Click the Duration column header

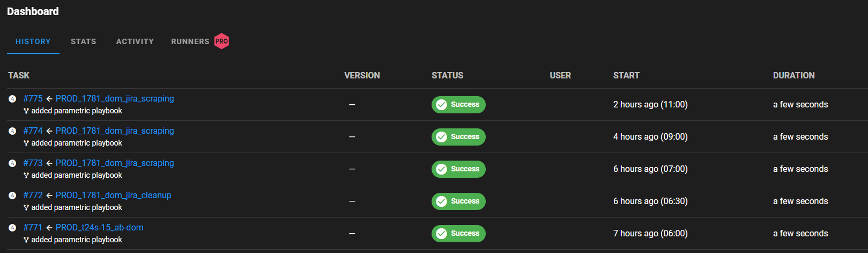[x=793, y=76]
